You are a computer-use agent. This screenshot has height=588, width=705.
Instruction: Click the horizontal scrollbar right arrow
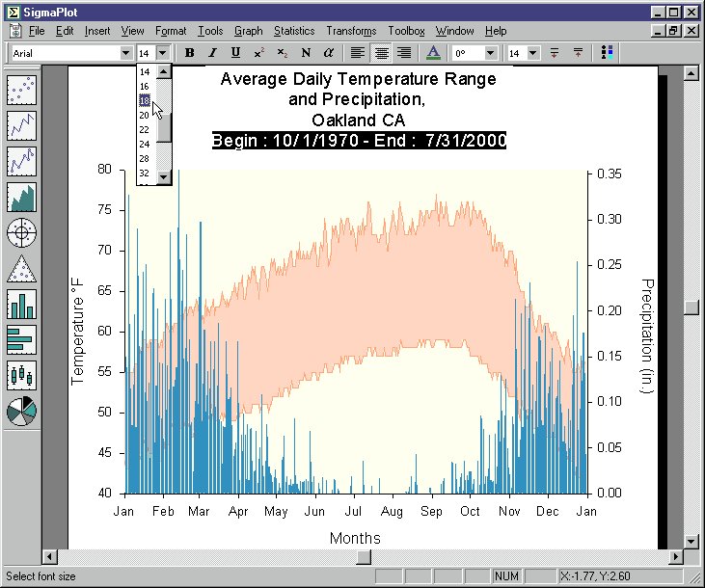(675, 557)
